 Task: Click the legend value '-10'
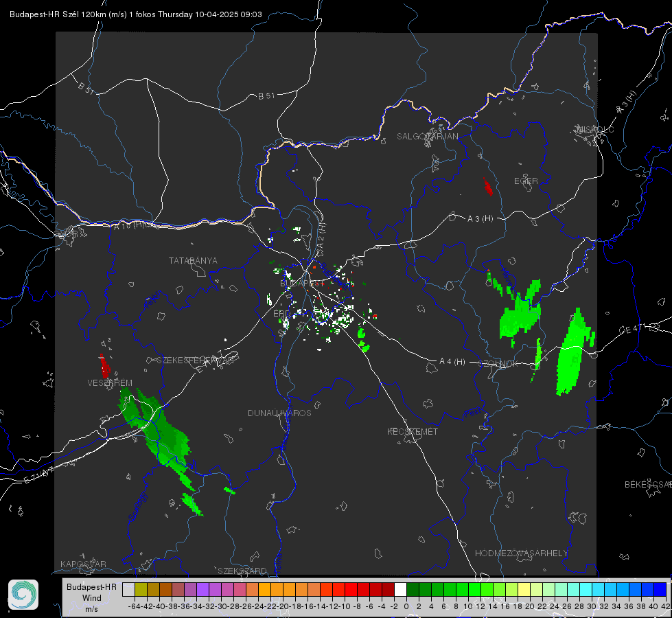[344, 606]
